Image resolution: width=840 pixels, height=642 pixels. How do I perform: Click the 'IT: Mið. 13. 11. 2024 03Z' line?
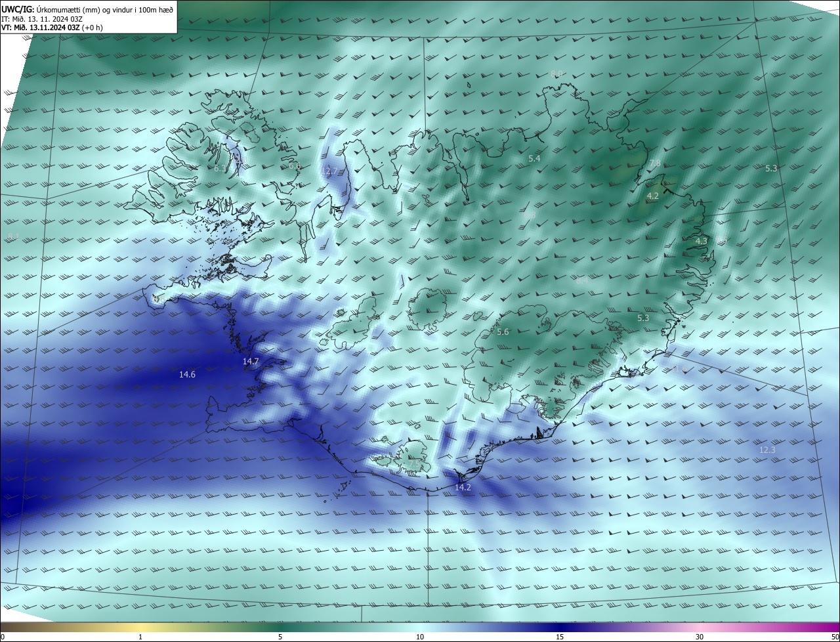click(43, 18)
